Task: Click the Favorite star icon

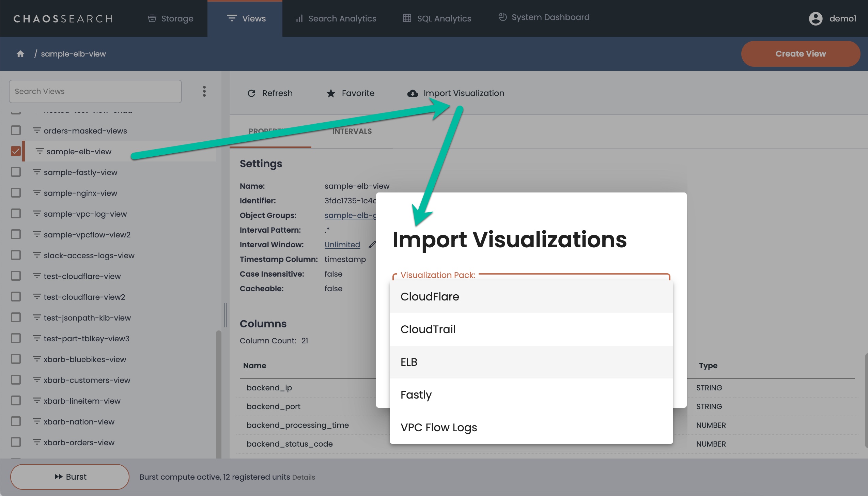Action: [331, 93]
